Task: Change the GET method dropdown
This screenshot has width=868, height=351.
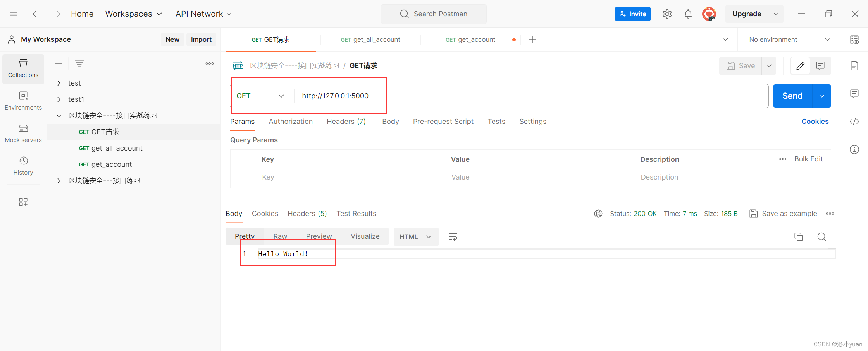Action: pyautogui.click(x=260, y=96)
